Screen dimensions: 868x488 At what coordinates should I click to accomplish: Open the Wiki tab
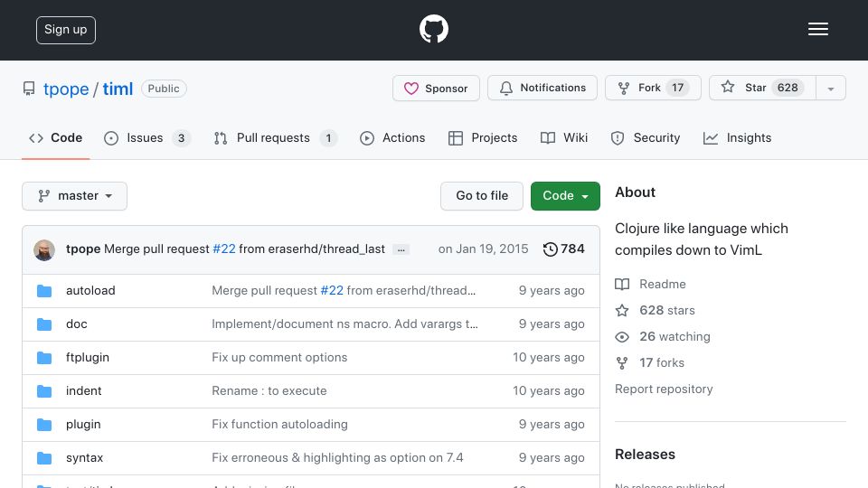pyautogui.click(x=564, y=138)
